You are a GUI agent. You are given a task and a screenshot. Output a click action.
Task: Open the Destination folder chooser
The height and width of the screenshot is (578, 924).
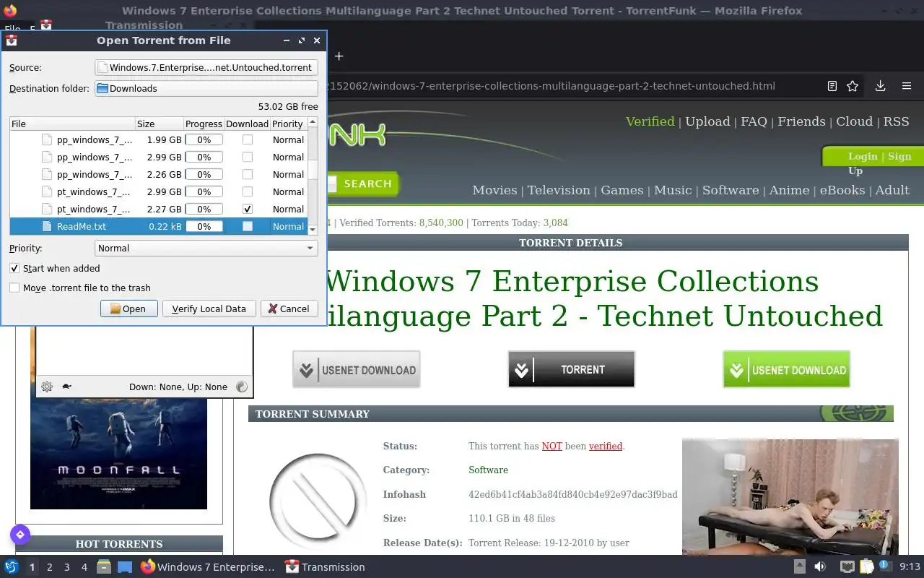206,88
